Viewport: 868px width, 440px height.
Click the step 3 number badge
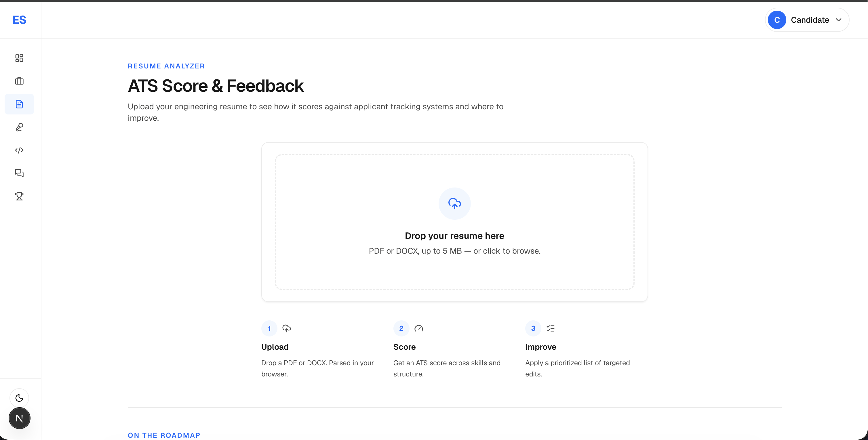click(533, 328)
